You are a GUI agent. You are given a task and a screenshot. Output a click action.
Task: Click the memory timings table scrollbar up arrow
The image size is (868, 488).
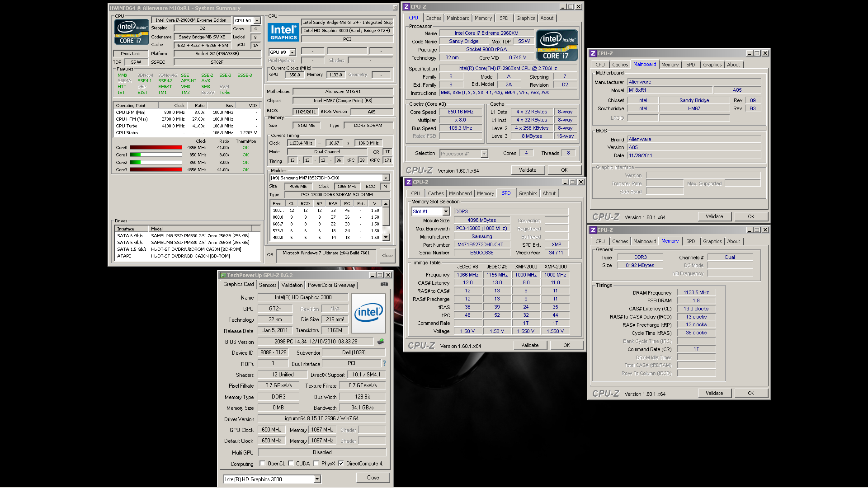pos(386,204)
